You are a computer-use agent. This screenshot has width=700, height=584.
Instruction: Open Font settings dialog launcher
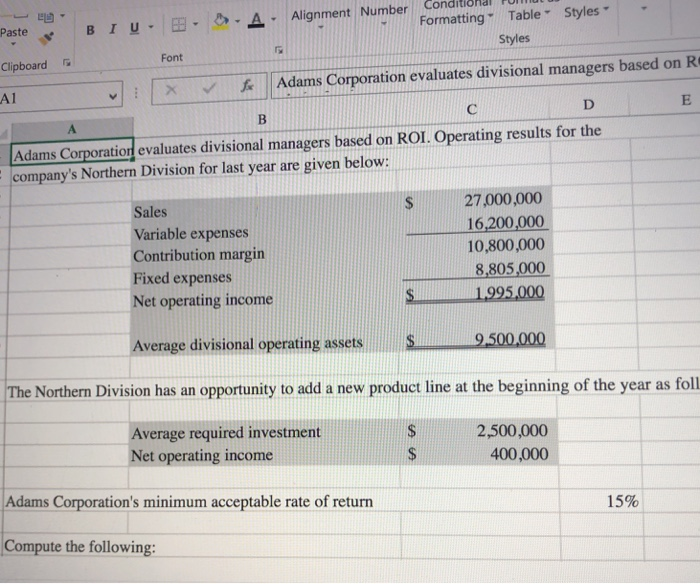tap(279, 49)
